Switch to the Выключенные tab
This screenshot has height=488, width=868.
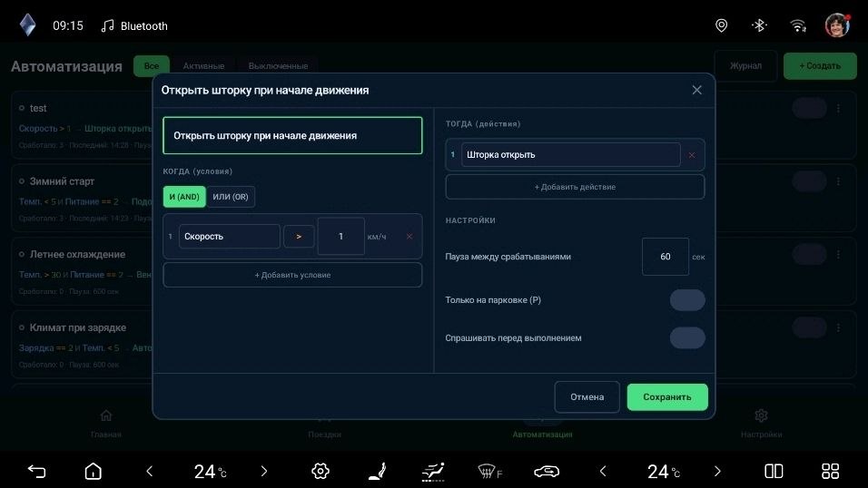click(278, 66)
